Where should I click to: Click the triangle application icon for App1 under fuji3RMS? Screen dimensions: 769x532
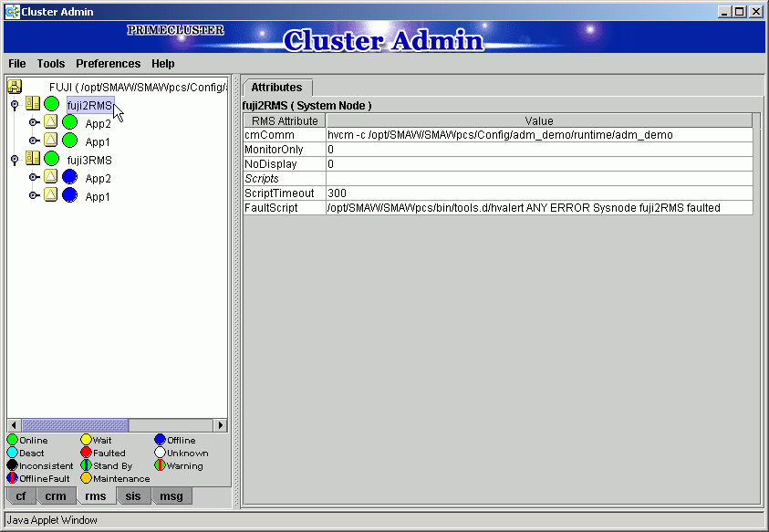tap(50, 195)
